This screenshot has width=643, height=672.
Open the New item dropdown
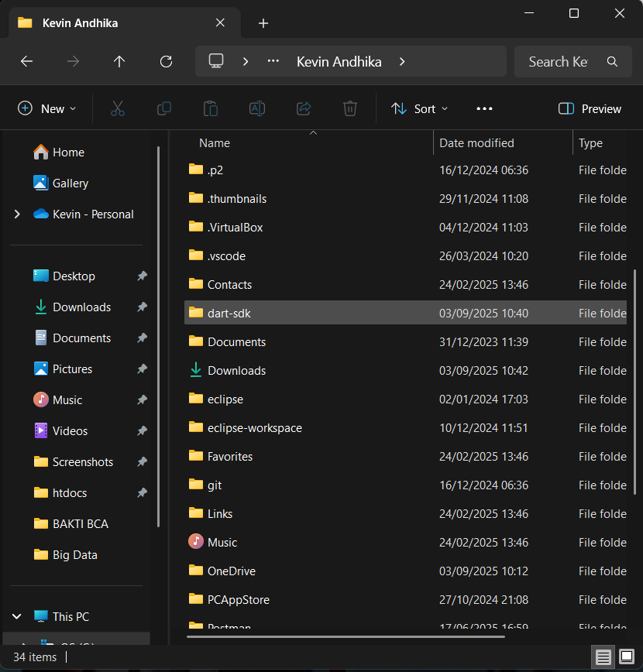tap(46, 108)
